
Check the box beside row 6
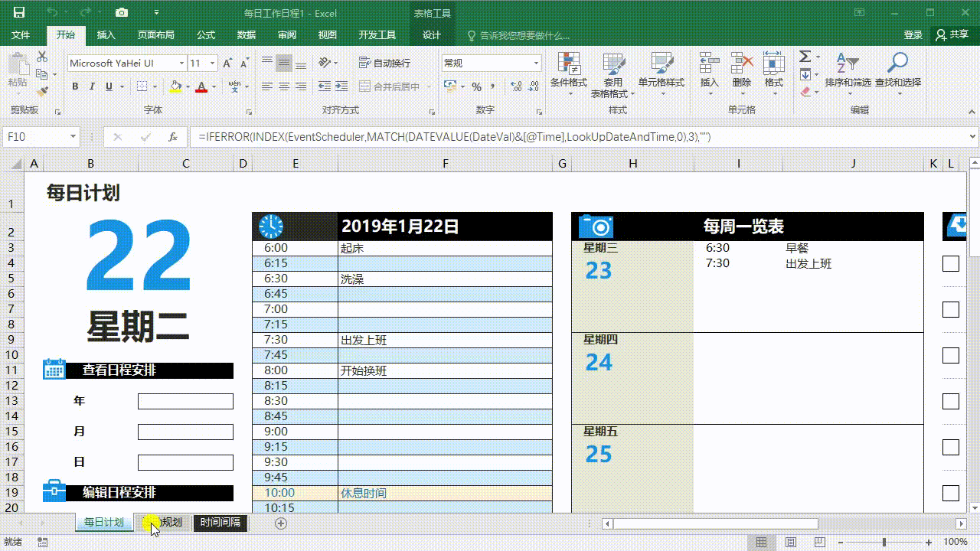click(x=951, y=309)
